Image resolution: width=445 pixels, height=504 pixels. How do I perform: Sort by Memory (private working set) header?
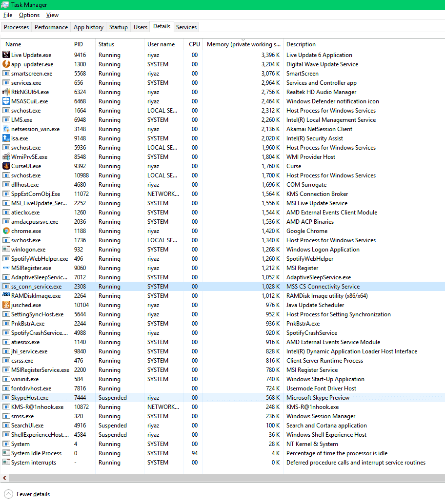[x=243, y=44]
